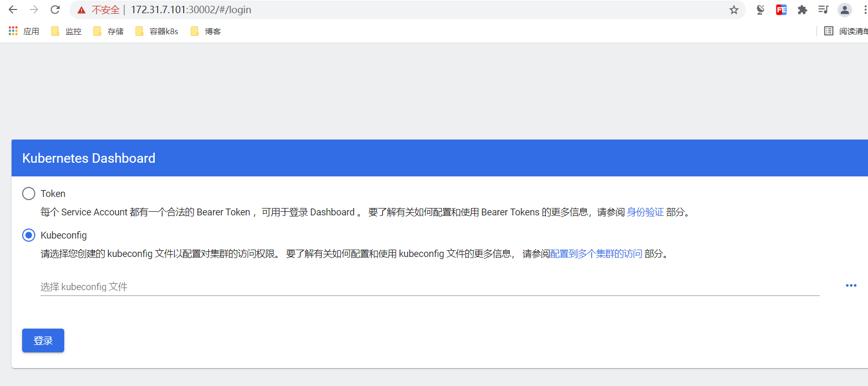This screenshot has height=386, width=868.
Task: Go forward to the next page
Action: click(34, 10)
